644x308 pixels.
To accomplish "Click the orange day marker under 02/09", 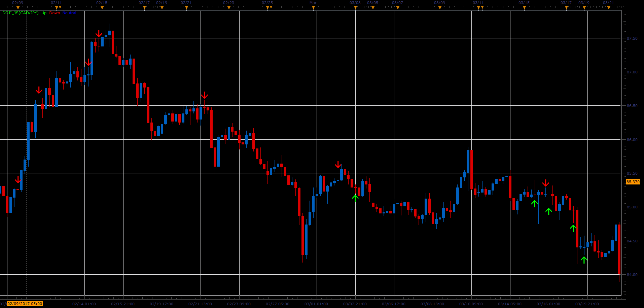I will tap(18, 7).
